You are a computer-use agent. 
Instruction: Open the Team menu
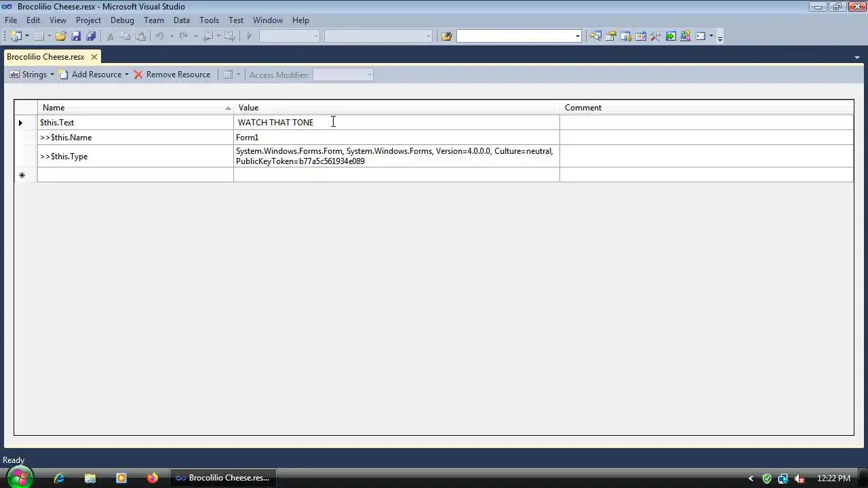(154, 20)
